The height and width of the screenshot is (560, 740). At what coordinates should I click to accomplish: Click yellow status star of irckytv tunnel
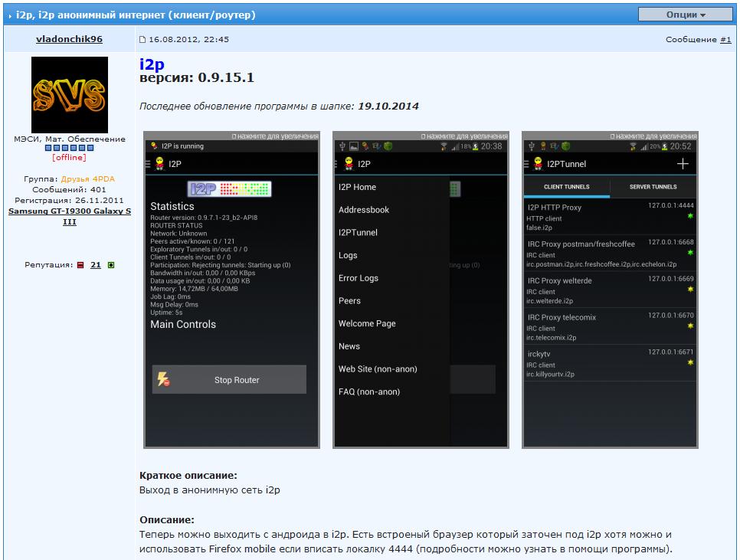(690, 362)
